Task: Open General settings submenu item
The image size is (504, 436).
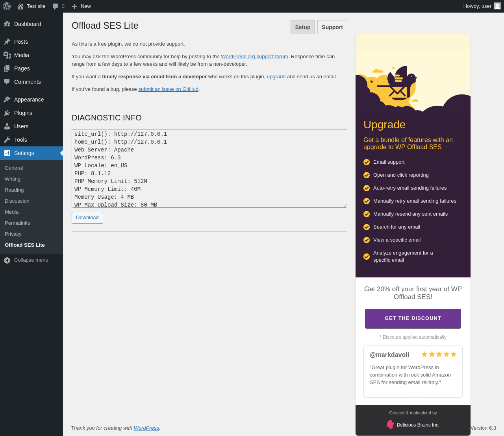Action: click(14, 168)
